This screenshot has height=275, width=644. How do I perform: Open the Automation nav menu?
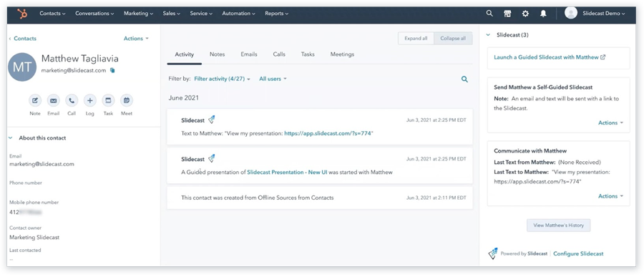(238, 14)
